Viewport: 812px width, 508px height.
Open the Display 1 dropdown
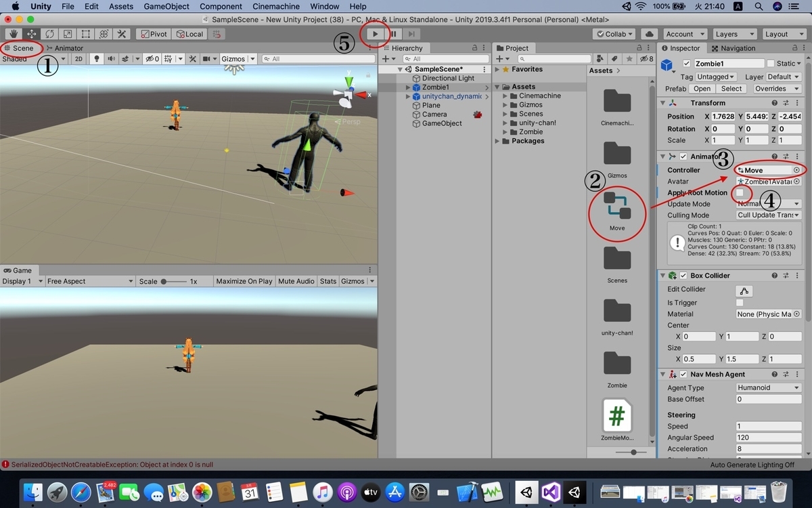click(x=22, y=281)
